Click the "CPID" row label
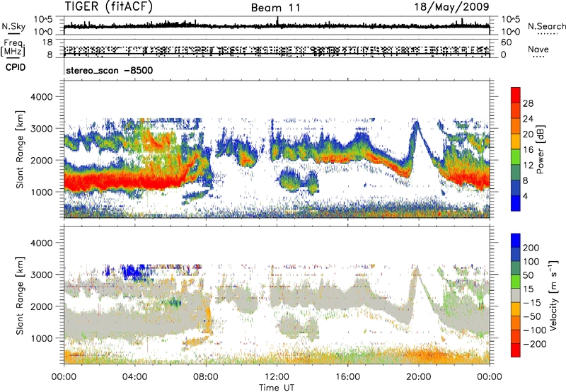 16,67
